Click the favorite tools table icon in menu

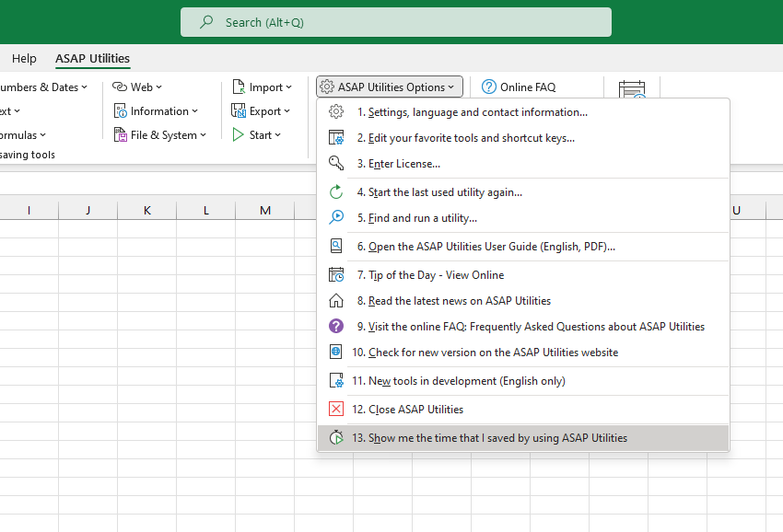pos(336,138)
